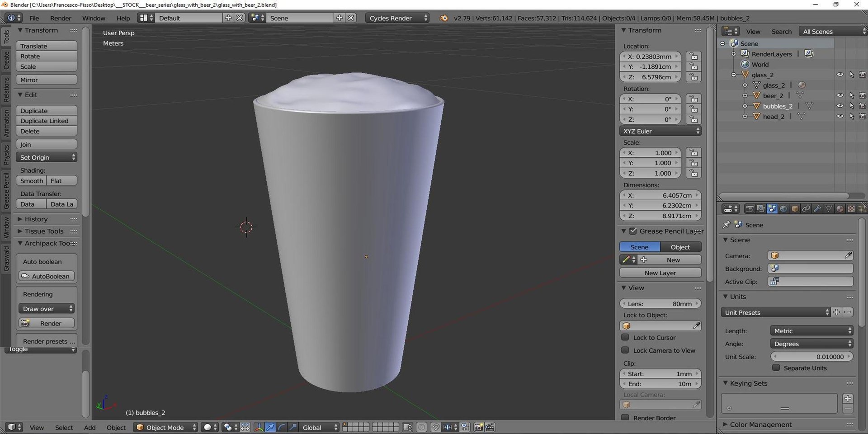
Task: Open the Add menu in viewport header
Action: point(90,427)
